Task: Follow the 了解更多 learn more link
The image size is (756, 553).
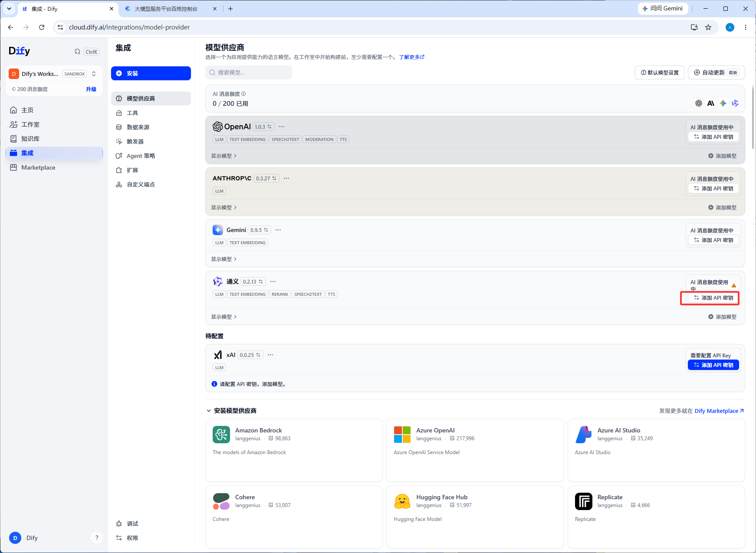Action: 411,57
